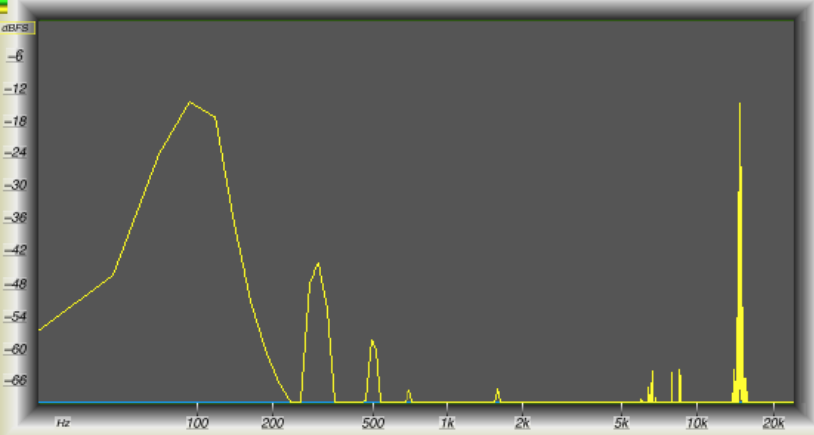
Task: Click the 5k frequency label
Action: tap(621, 423)
